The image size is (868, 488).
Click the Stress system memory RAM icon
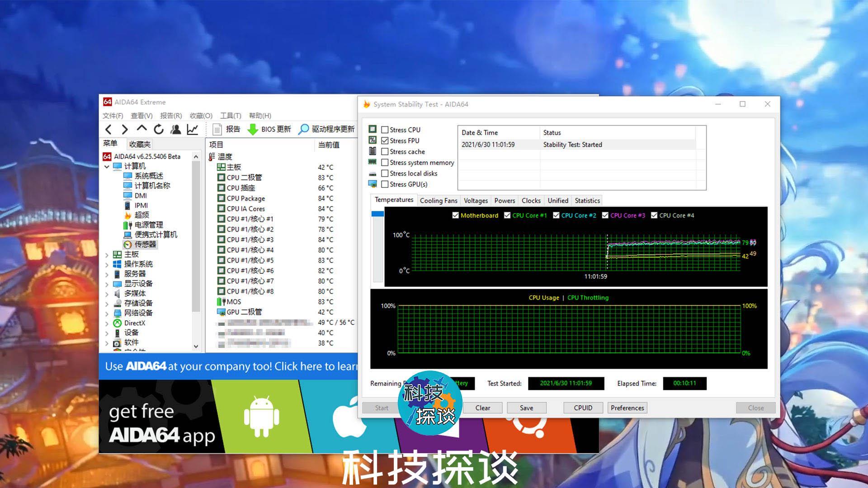click(x=373, y=162)
